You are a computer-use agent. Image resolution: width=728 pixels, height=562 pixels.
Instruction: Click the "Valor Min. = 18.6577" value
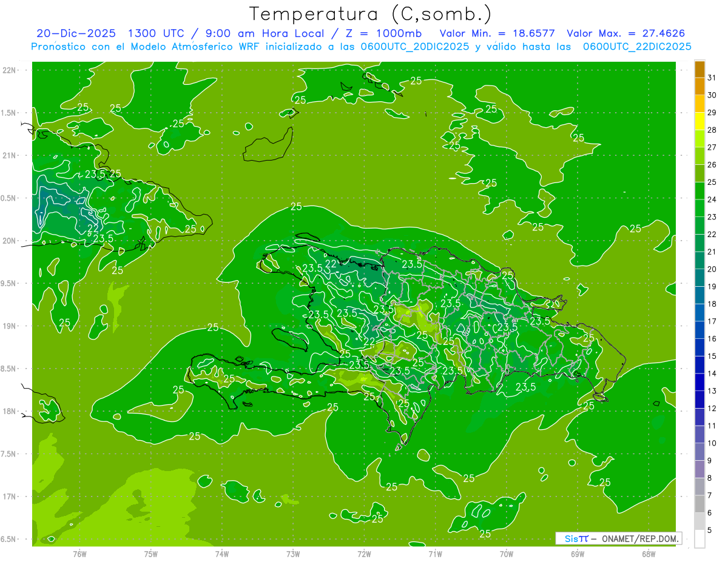point(497,33)
